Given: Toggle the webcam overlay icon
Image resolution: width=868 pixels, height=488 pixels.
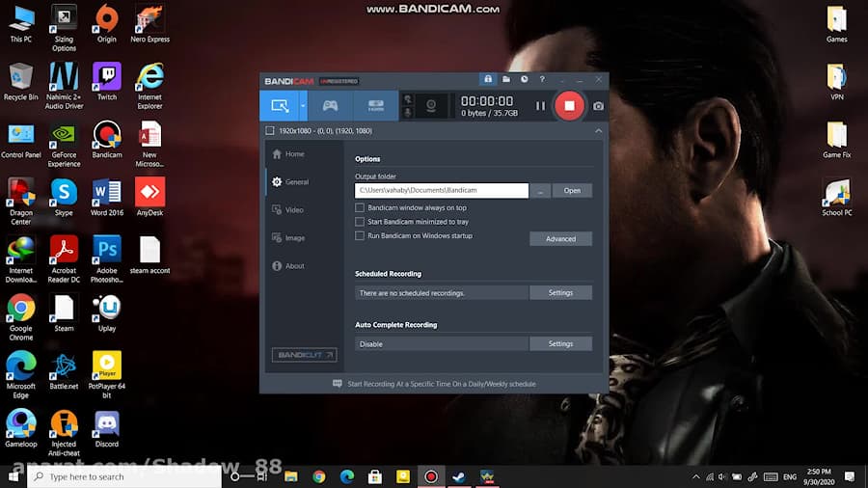Looking at the screenshot, I should pos(432,105).
